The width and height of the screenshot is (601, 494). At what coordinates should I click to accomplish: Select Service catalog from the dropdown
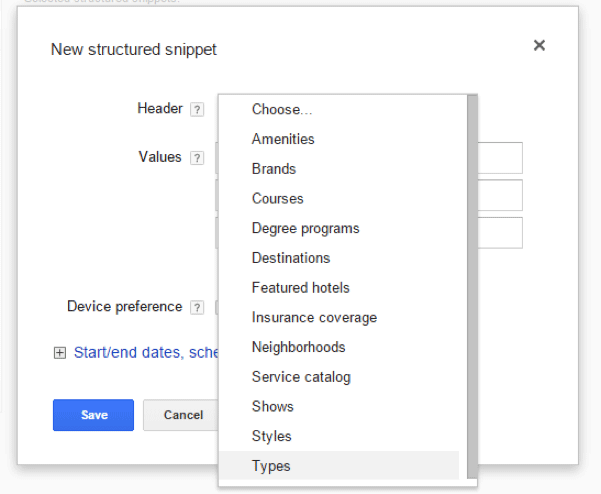click(x=301, y=377)
